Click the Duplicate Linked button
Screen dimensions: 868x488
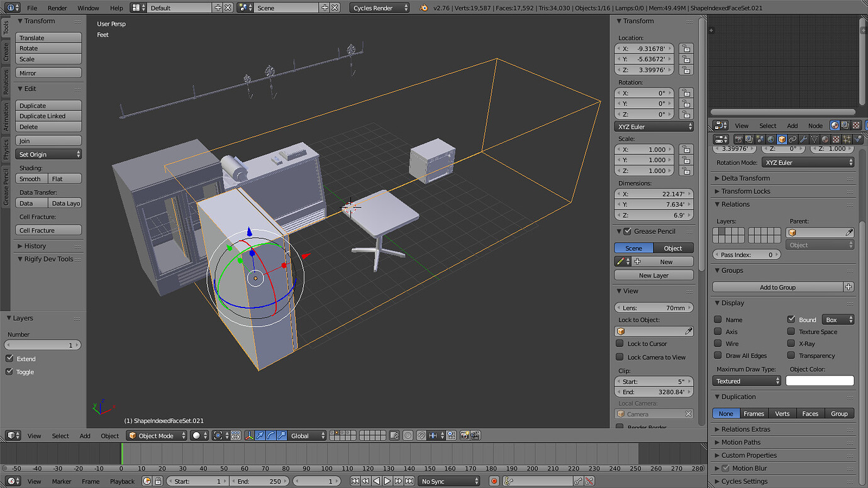coord(48,116)
